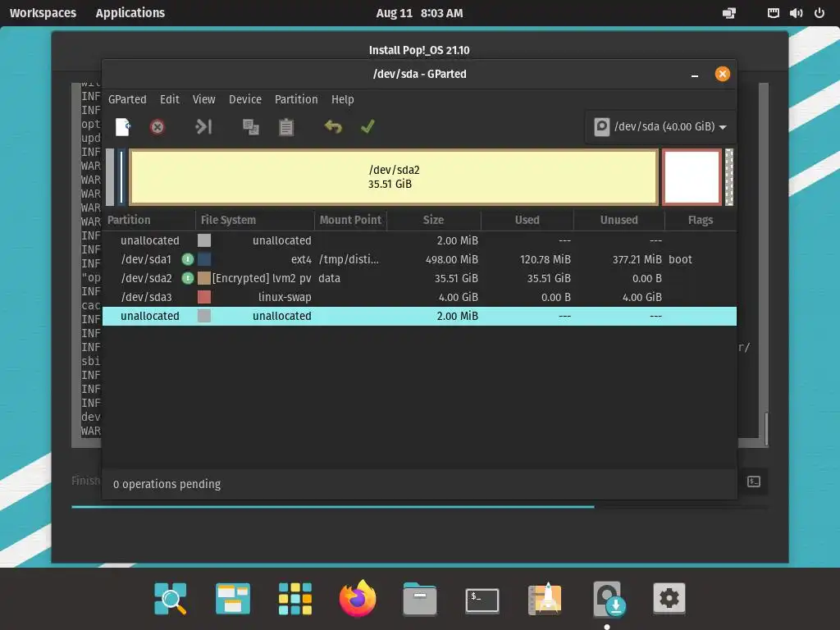Open Pop!_Shop rocket icon in the dock
The height and width of the screenshot is (630, 840).
(545, 598)
